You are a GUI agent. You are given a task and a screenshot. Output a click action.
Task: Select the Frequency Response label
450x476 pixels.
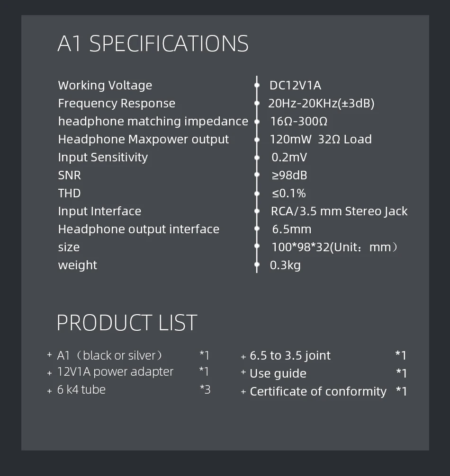tap(117, 104)
